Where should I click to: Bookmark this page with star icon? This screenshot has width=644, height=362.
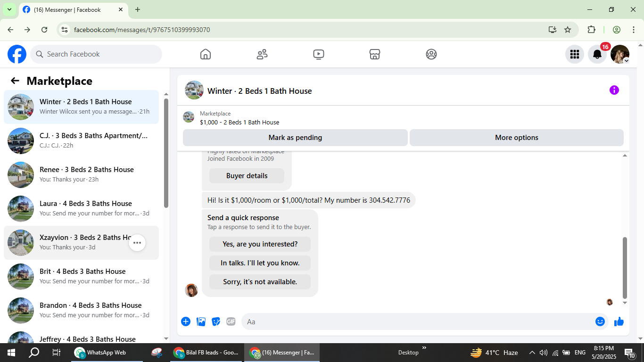(568, 30)
